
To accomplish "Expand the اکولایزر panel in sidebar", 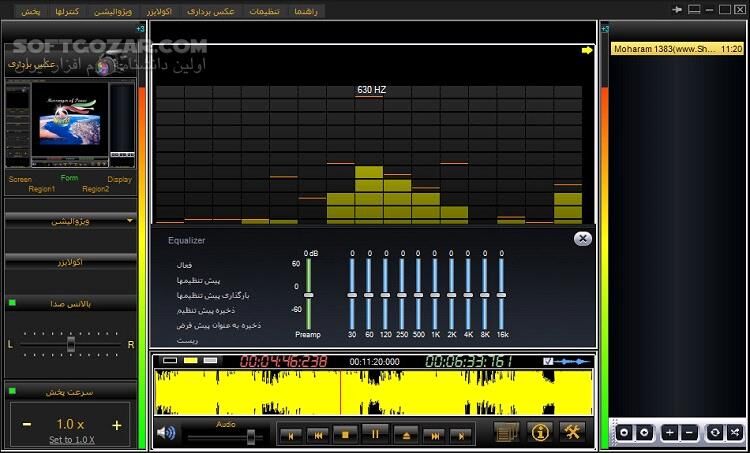I will pos(70,260).
